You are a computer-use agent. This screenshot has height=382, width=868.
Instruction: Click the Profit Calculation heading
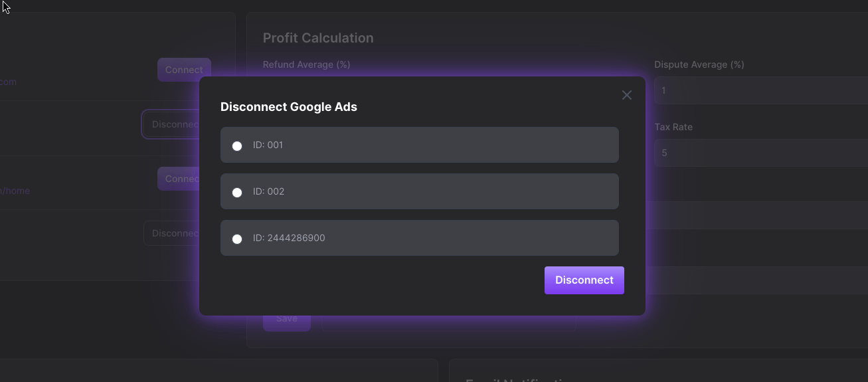[x=318, y=38]
